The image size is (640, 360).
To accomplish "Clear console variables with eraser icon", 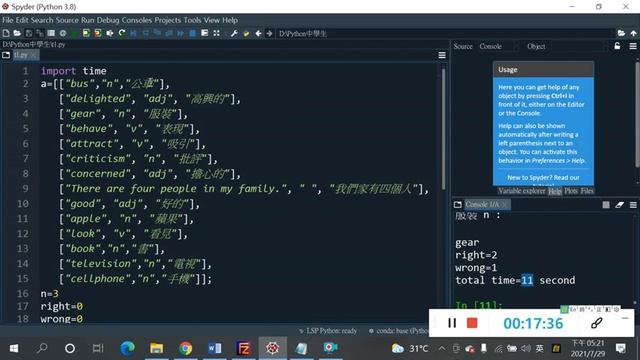I will pos(619,204).
